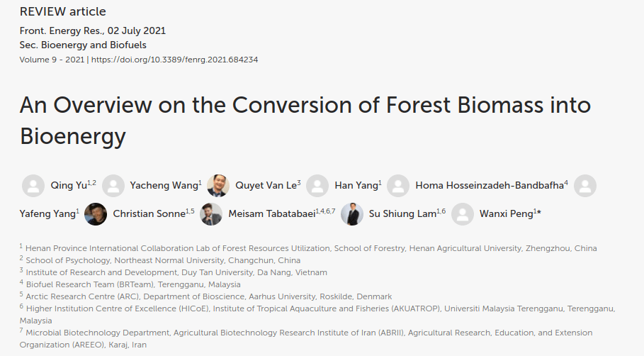Click Han Yang's avatar placeholder icon
The width and height of the screenshot is (644, 356).
[317, 186]
